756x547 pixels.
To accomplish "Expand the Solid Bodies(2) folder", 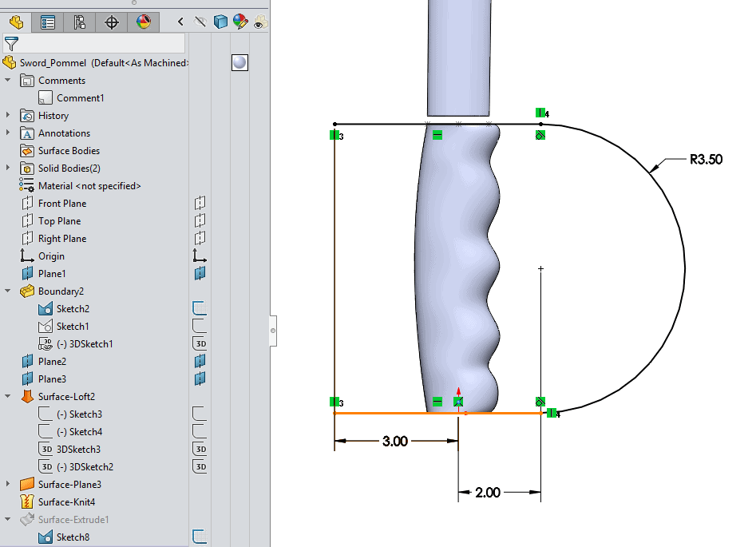I will pyautogui.click(x=8, y=168).
